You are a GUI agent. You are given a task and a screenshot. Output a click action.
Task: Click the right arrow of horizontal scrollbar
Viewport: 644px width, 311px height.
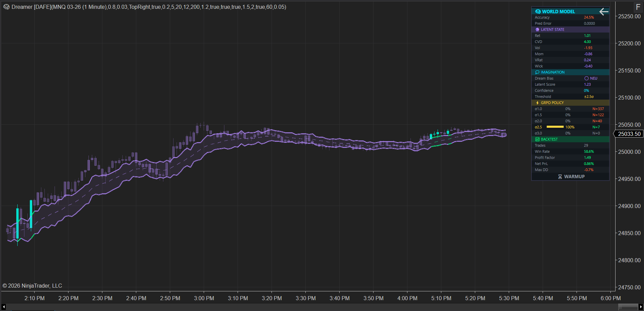640,307
